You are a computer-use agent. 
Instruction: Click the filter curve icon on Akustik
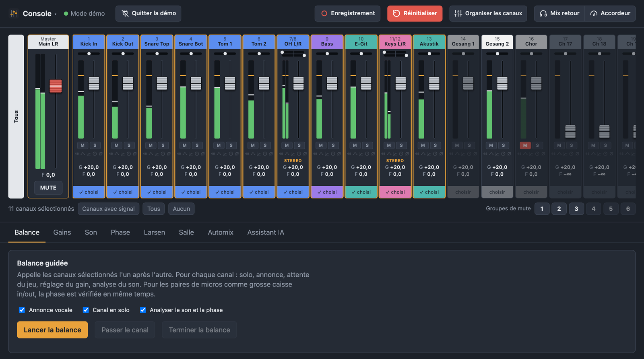tap(423, 154)
